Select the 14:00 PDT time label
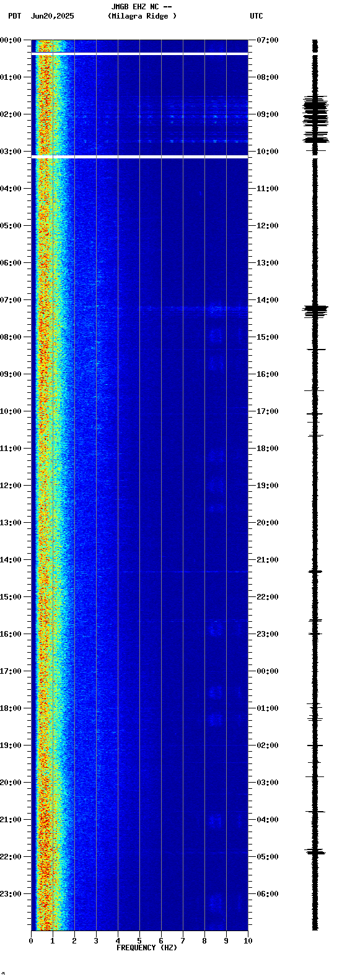 click(11, 560)
